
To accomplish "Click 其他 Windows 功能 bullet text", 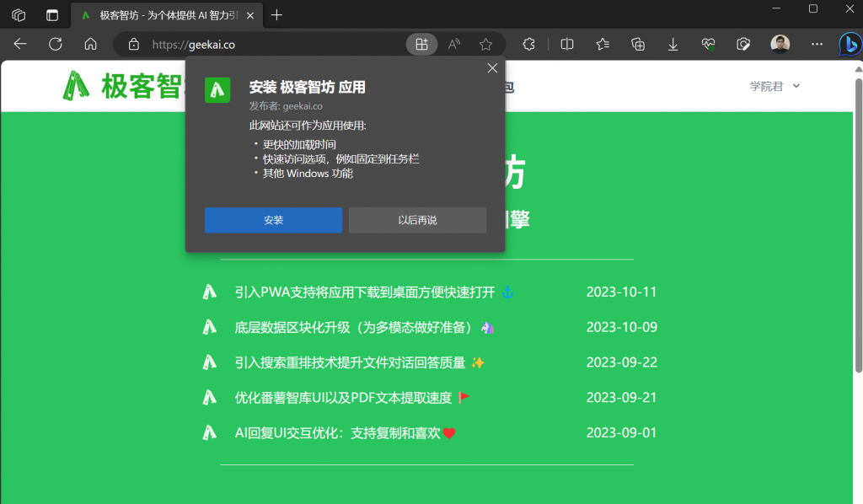I will click(x=308, y=174).
